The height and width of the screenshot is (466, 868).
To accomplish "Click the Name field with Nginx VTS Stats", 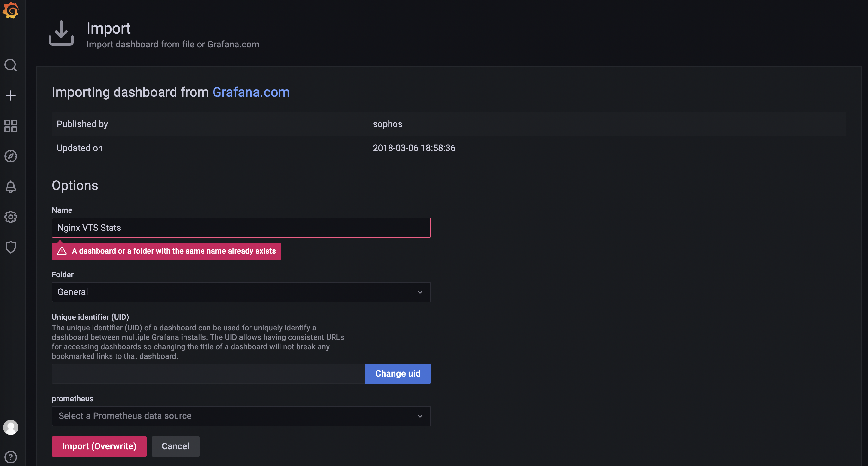I will click(x=241, y=228).
